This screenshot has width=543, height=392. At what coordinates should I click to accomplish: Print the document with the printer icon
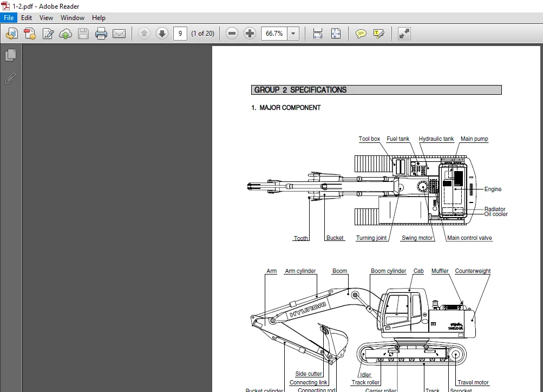click(x=101, y=34)
